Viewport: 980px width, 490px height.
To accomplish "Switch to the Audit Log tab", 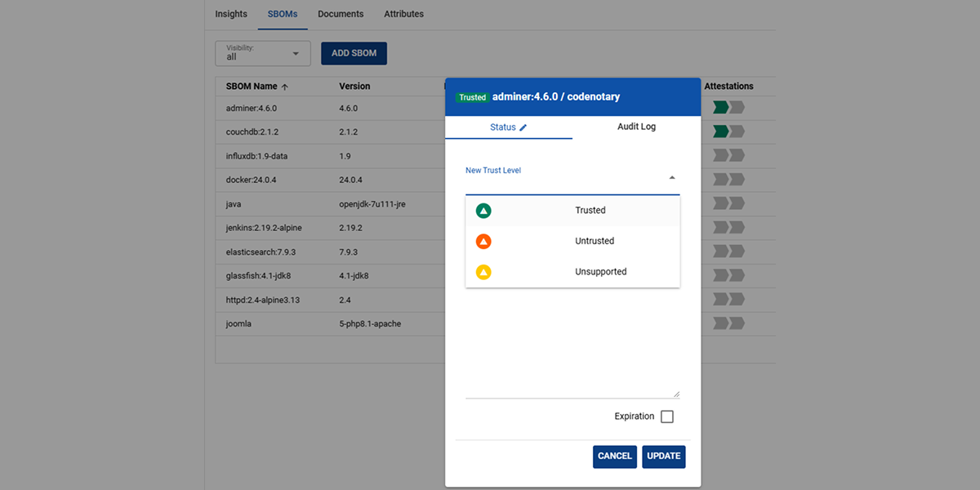I will pos(636,127).
